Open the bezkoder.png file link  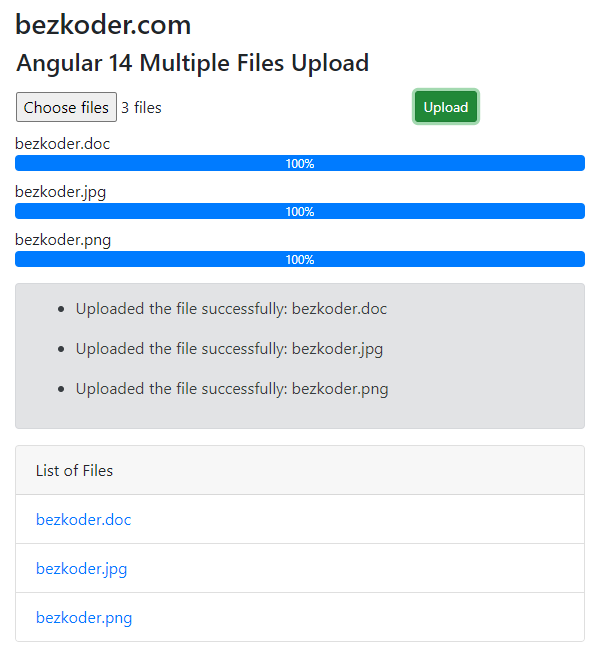click(x=84, y=618)
